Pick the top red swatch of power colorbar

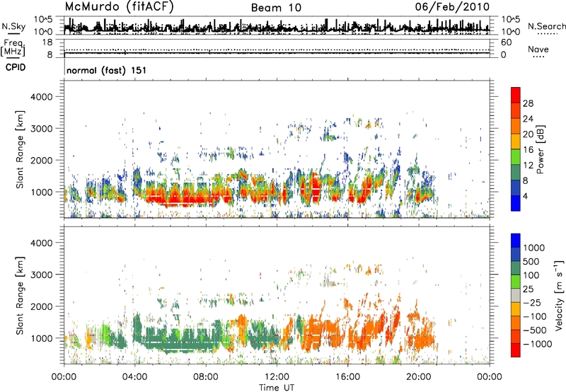pyautogui.click(x=516, y=96)
